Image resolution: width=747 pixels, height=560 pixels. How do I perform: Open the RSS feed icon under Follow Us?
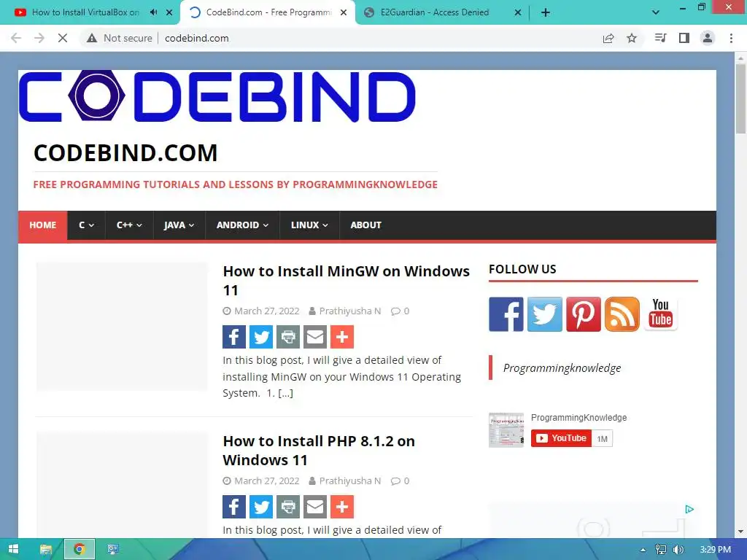point(622,314)
